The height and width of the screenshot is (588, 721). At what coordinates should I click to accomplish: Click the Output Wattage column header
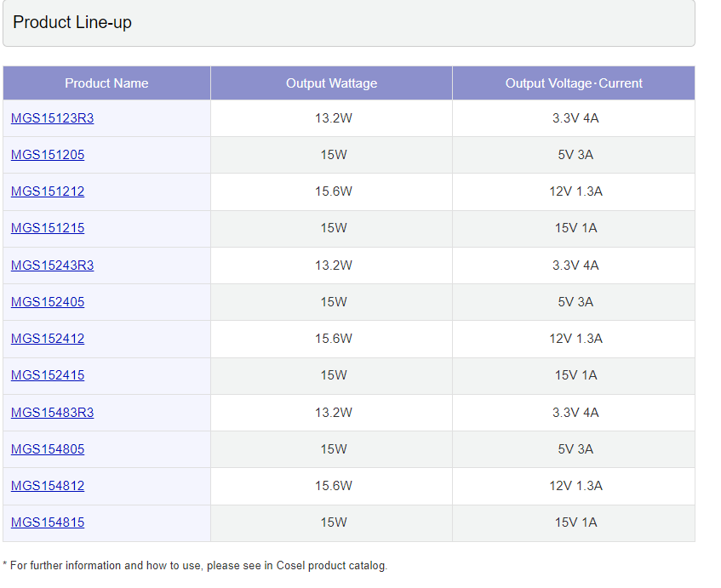point(331,83)
